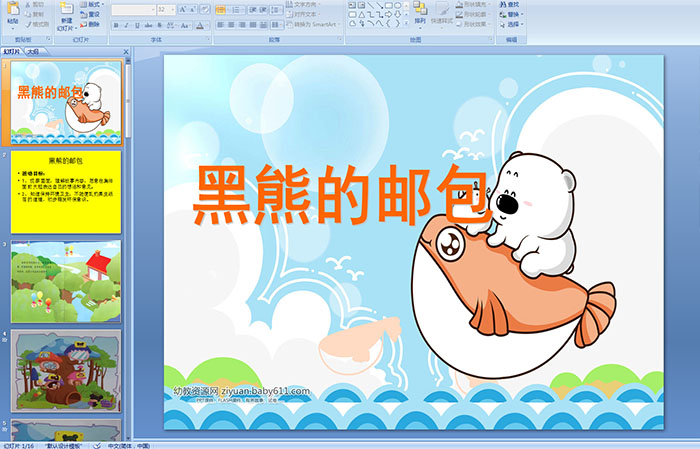Click the Copy icon in clipboard group
This screenshot has width=700, height=449.
(x=29, y=15)
